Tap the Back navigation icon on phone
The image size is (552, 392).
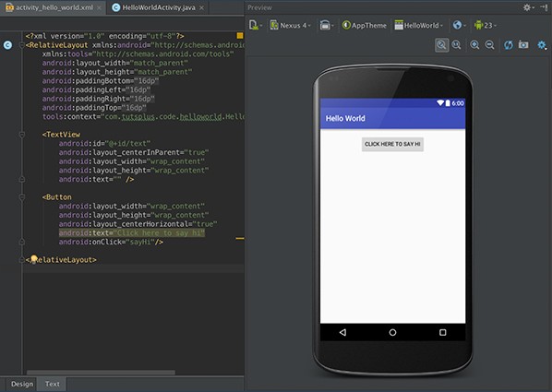pyautogui.click(x=342, y=332)
